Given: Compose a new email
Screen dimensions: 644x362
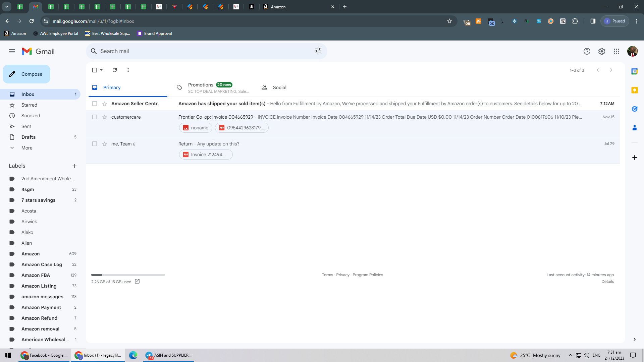Looking at the screenshot, I should [26, 74].
